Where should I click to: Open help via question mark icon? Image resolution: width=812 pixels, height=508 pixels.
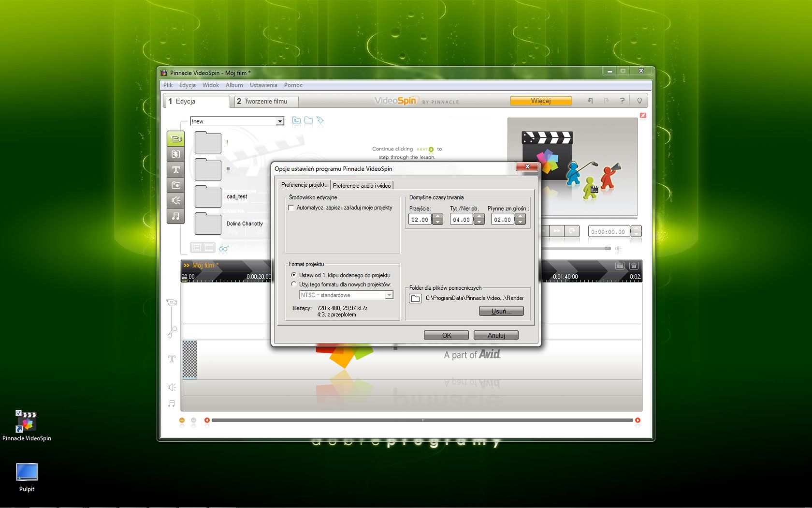(x=622, y=101)
